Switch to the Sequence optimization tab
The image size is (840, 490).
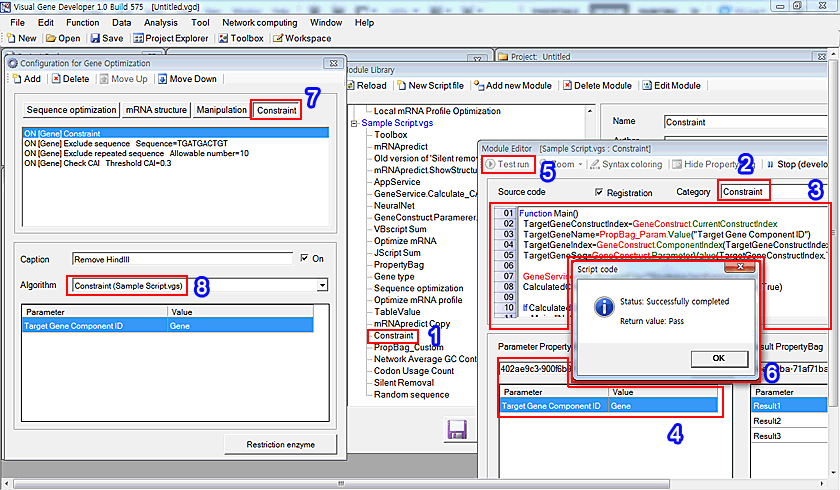(71, 110)
